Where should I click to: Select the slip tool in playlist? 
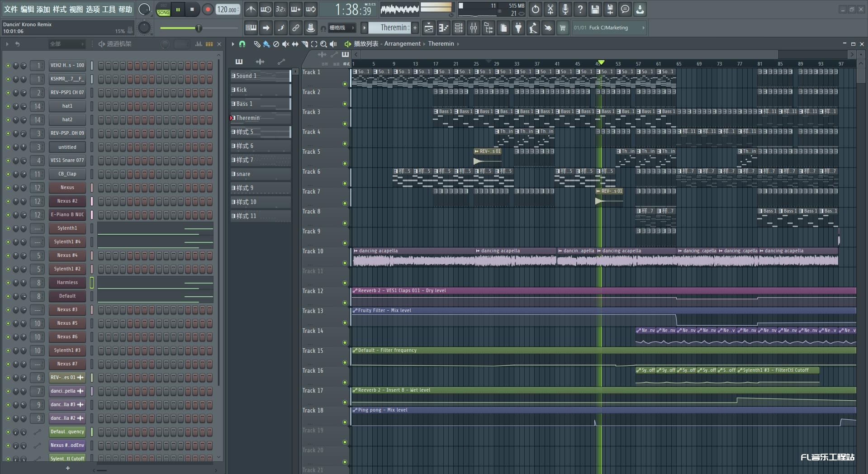[295, 44]
